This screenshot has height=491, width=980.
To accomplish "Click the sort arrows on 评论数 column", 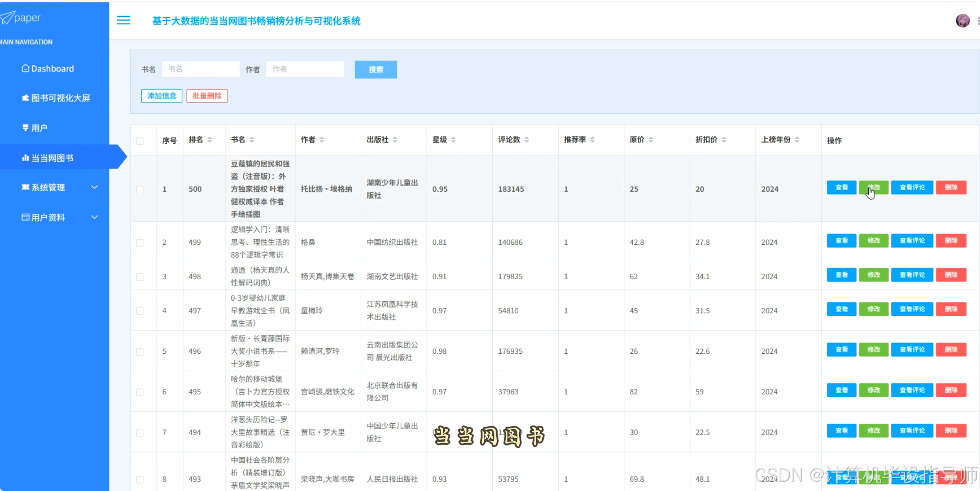I will pos(526,139).
